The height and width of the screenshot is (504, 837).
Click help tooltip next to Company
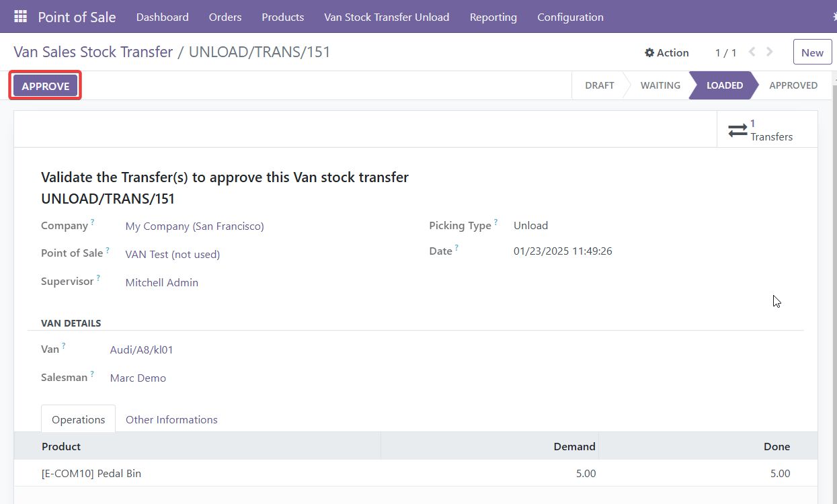93,222
